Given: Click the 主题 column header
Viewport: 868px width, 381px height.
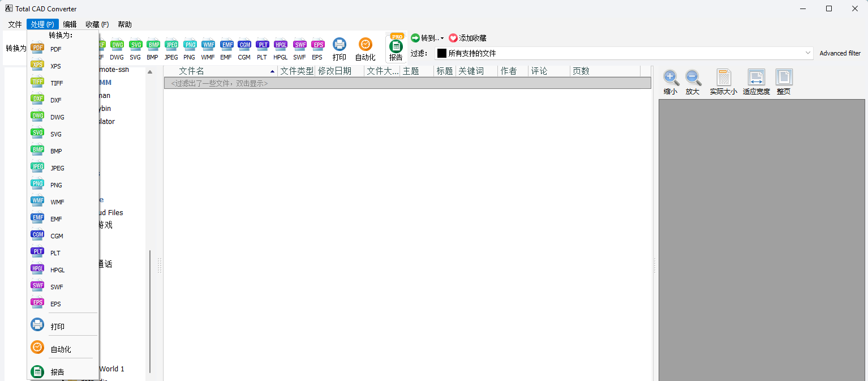Looking at the screenshot, I should (417, 71).
